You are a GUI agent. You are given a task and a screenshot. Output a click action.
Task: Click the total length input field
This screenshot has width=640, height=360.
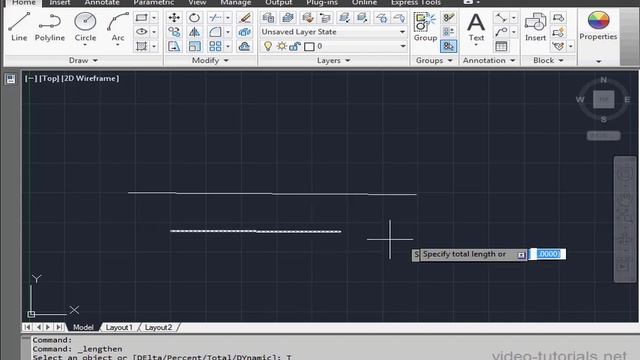pyautogui.click(x=548, y=254)
